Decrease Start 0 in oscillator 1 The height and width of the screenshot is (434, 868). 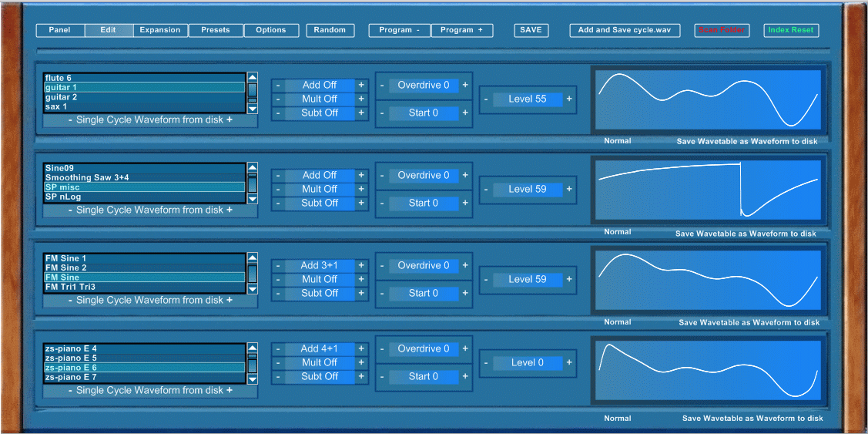382,113
